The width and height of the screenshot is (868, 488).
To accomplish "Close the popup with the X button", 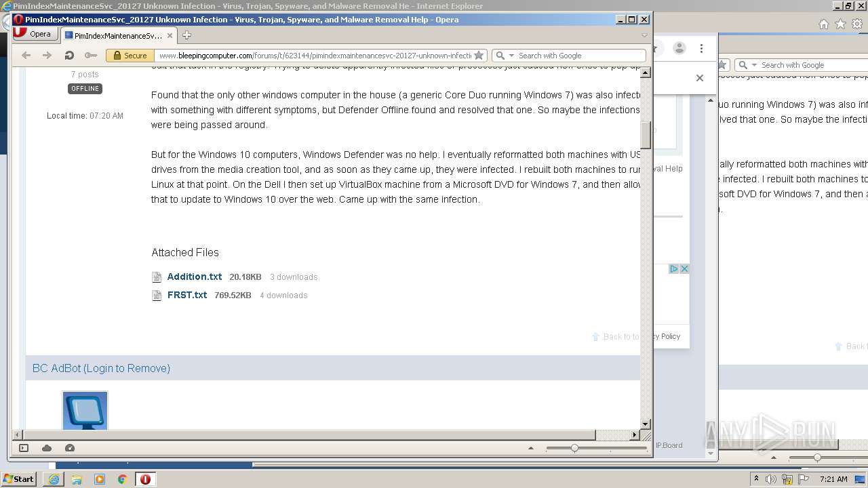I will click(700, 78).
